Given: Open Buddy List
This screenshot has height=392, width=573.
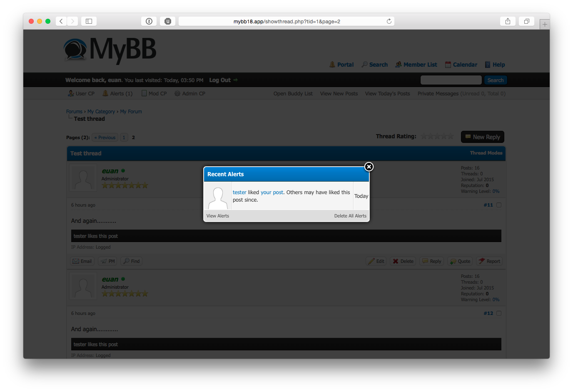Looking at the screenshot, I should 293,93.
